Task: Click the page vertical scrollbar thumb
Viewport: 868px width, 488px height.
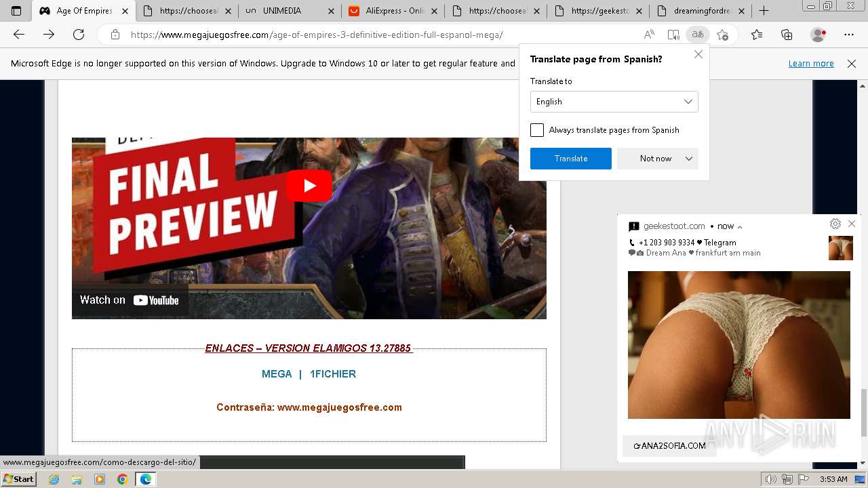Action: coord(863,412)
